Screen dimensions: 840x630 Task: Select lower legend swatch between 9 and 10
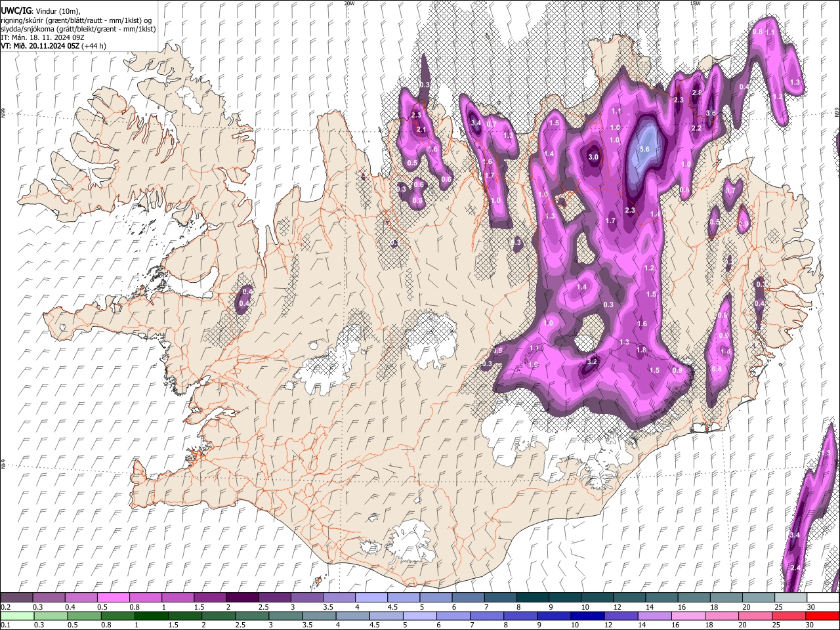[553, 616]
